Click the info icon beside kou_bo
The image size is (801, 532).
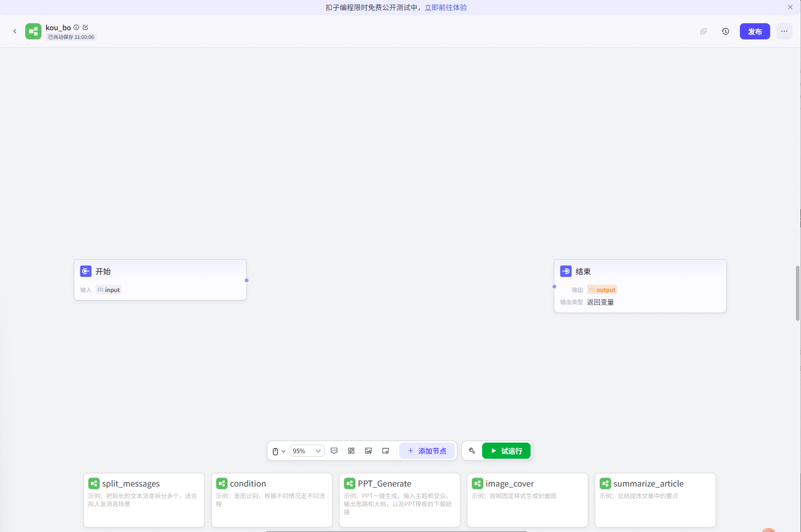click(x=76, y=27)
